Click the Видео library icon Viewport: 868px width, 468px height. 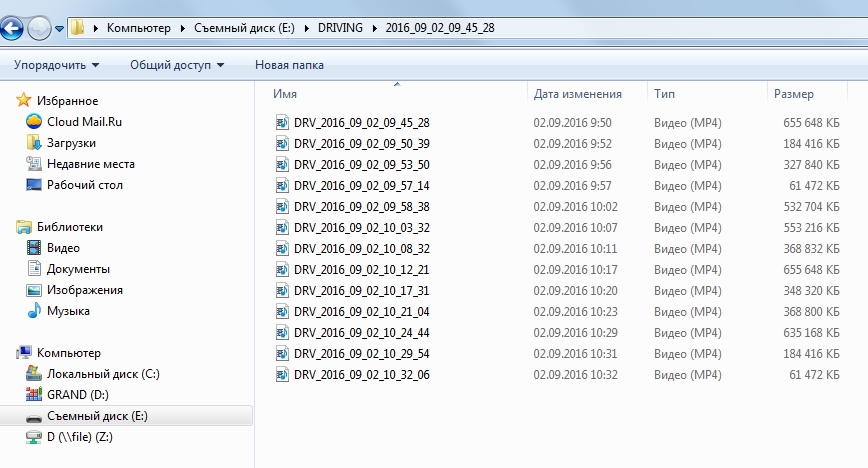34,248
